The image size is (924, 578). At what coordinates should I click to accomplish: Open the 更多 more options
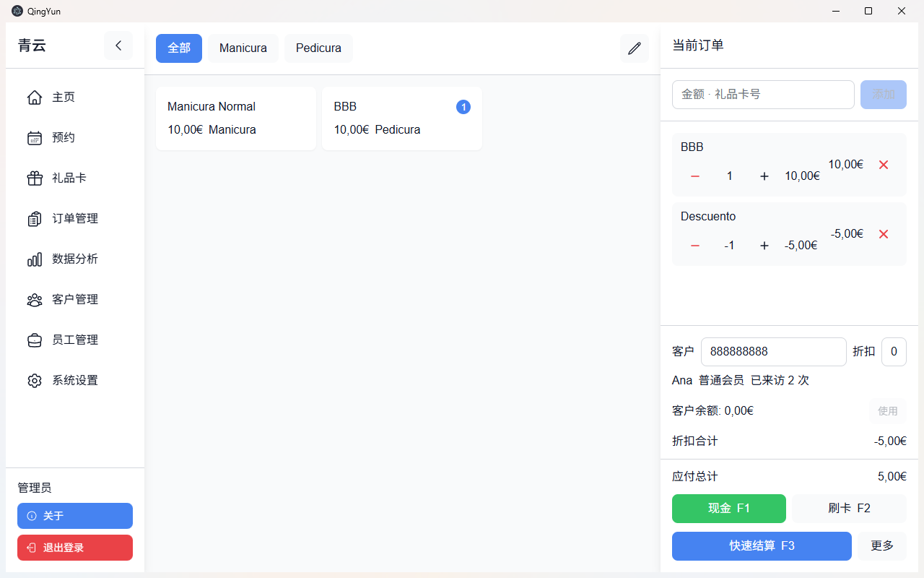point(882,545)
